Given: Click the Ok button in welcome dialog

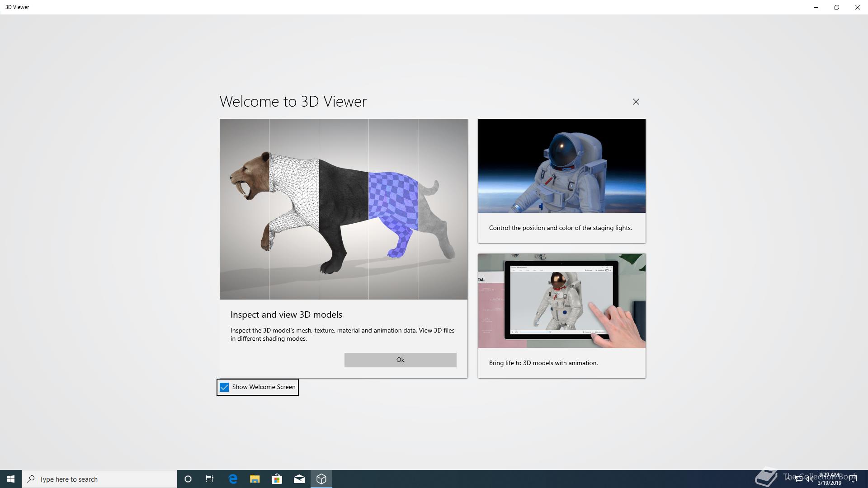Looking at the screenshot, I should coord(400,360).
